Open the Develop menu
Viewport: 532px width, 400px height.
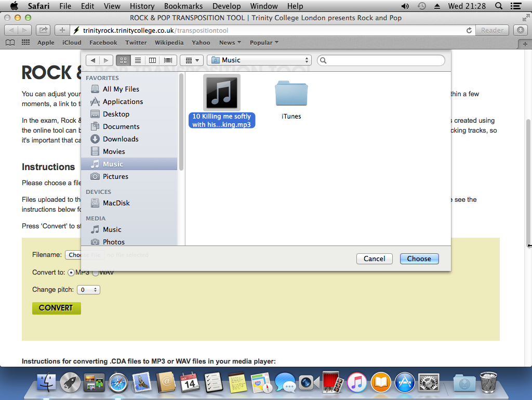(227, 6)
